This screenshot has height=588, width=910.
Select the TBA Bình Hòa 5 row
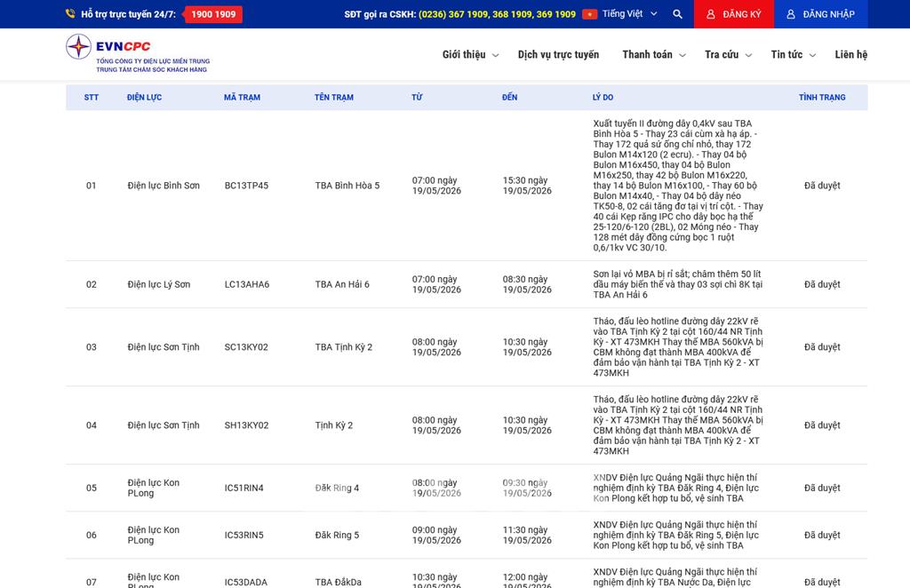click(467, 186)
